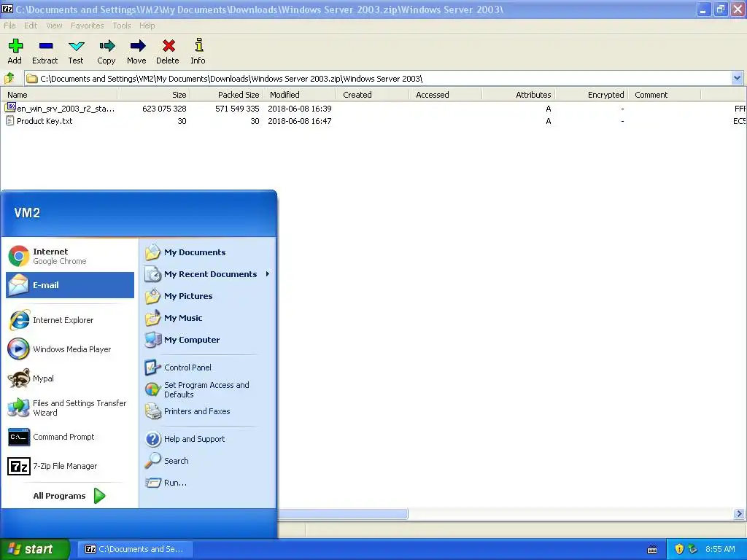Sort by Modified column header
Image resolution: width=747 pixels, height=560 pixels.
tap(300, 95)
